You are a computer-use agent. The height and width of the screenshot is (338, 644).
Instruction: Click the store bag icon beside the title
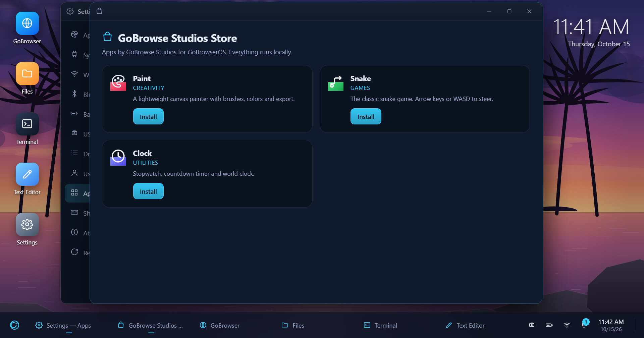(x=107, y=37)
